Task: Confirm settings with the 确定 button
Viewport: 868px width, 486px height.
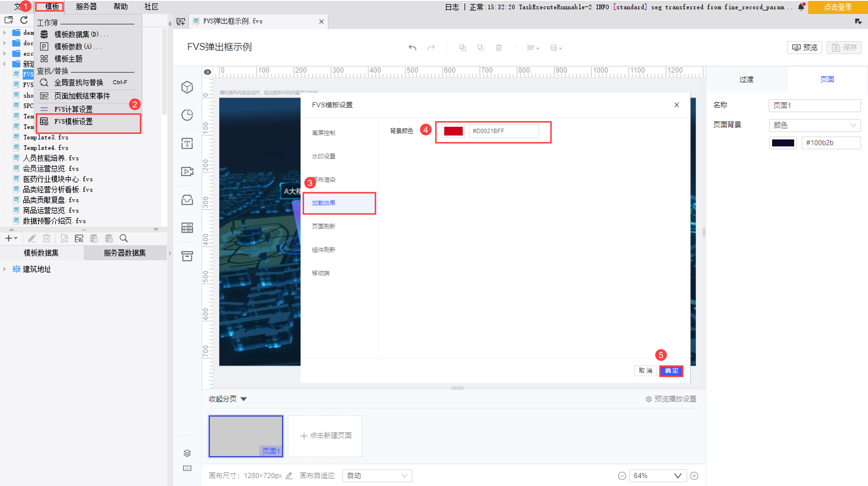Action: 671,371
